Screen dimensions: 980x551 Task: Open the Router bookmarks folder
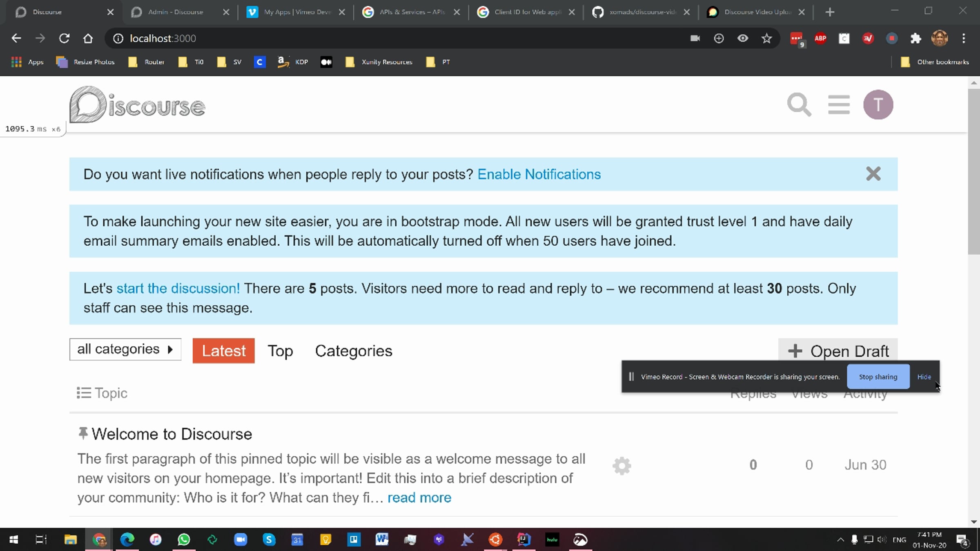tap(146, 62)
